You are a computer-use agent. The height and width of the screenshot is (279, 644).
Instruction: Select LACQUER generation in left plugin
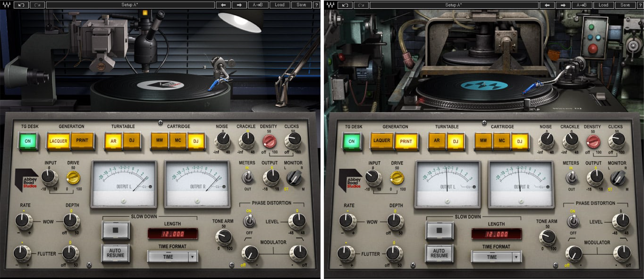tap(58, 141)
